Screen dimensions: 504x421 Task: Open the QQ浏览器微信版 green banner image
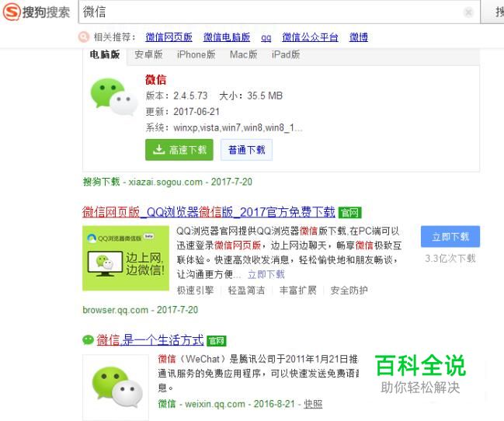126,258
